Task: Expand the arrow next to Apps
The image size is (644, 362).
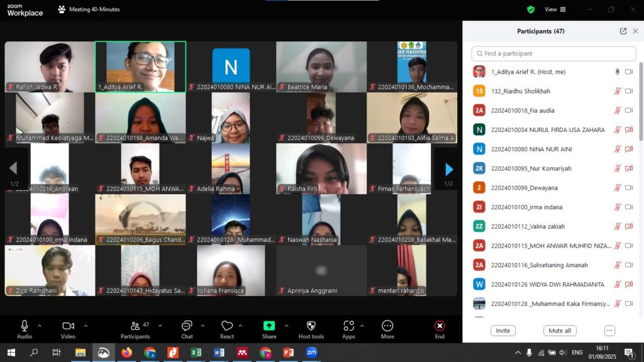Action: click(362, 326)
